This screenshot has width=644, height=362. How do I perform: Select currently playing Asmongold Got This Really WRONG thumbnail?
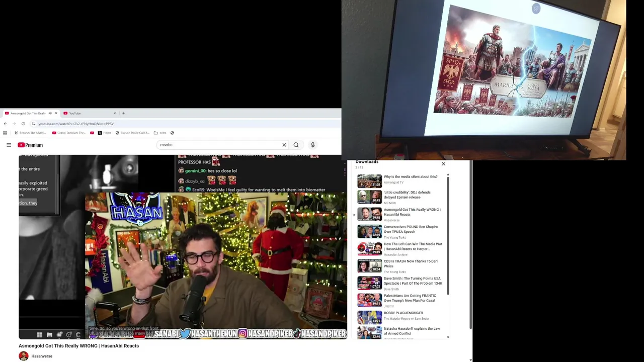click(x=370, y=214)
